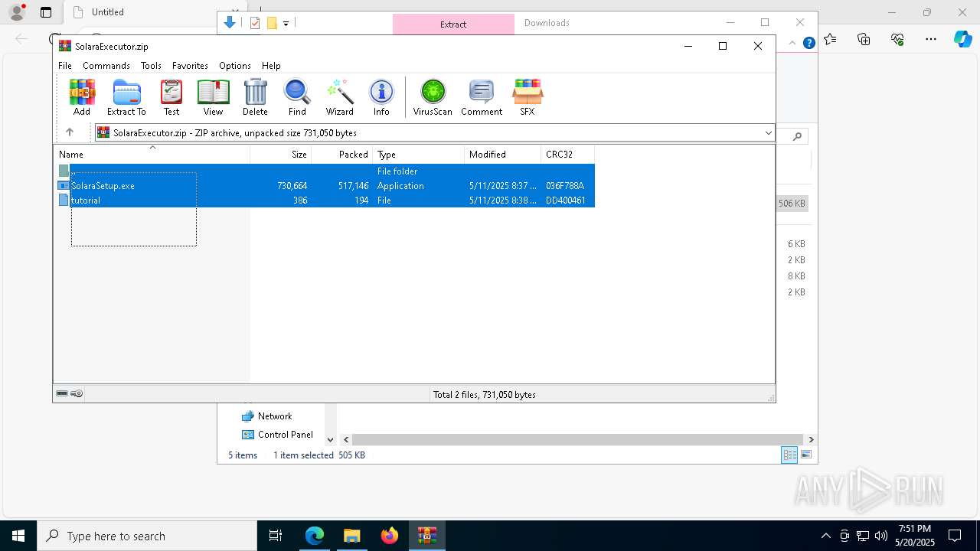Go up one folder level arrow

pos(70,132)
